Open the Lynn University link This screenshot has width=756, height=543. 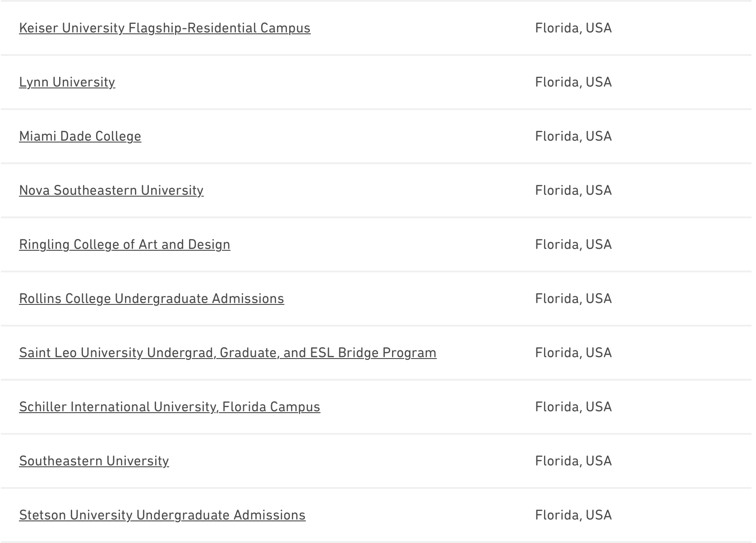[x=67, y=82]
